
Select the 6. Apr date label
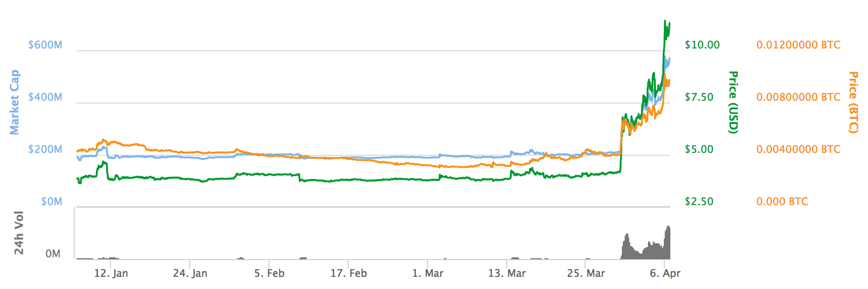pos(665,274)
